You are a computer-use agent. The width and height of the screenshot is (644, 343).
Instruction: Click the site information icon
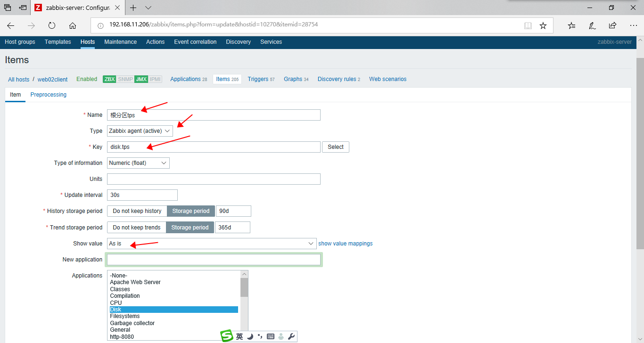pos(100,25)
